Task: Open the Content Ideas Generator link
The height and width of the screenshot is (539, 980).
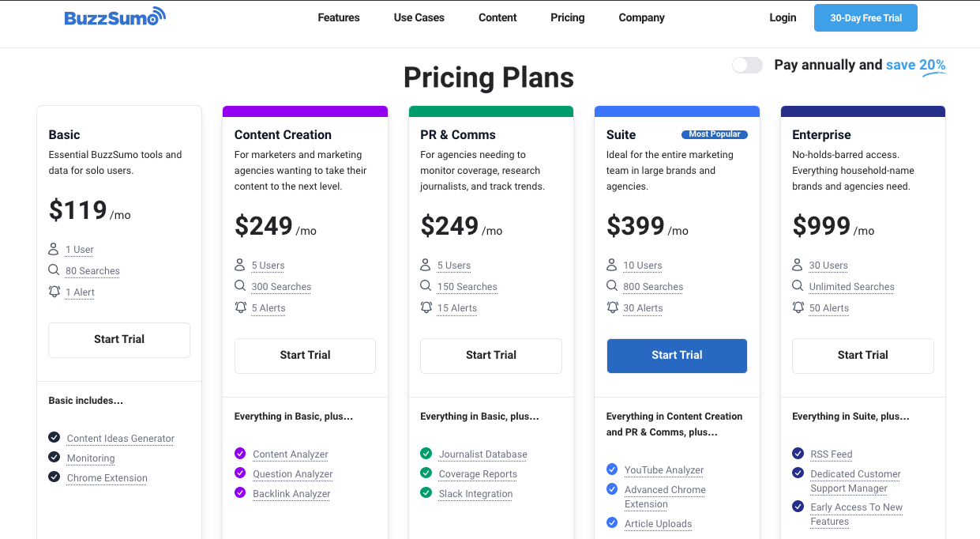Action: [x=121, y=438]
